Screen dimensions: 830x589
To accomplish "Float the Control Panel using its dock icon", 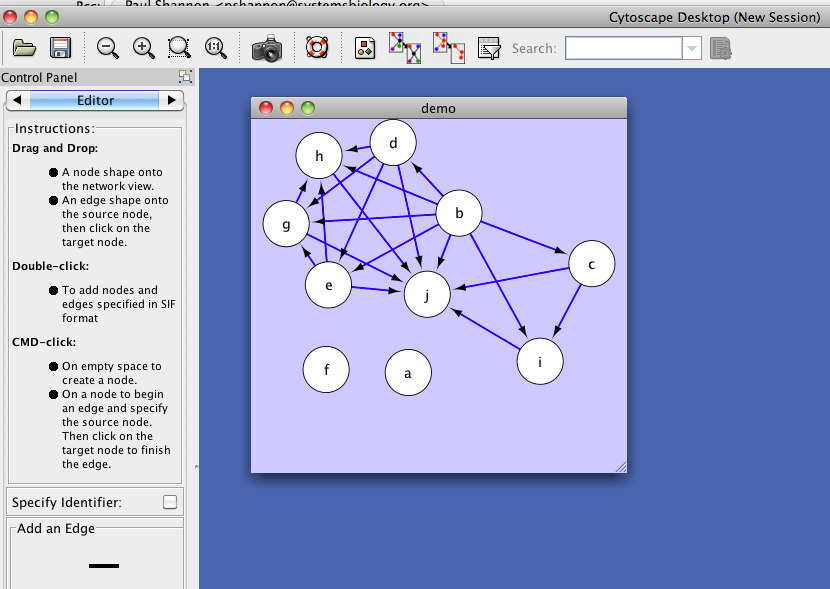I will coord(185,77).
